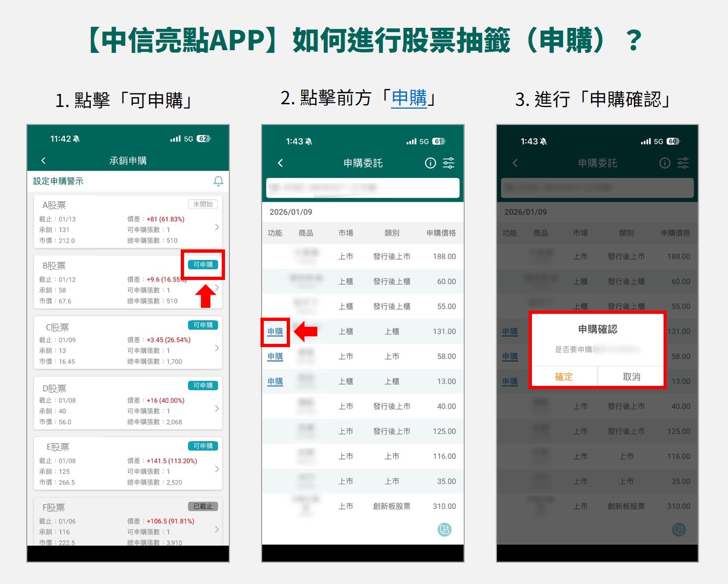Tap 已截止 badge on F股票
The height and width of the screenshot is (584, 728).
203,506
